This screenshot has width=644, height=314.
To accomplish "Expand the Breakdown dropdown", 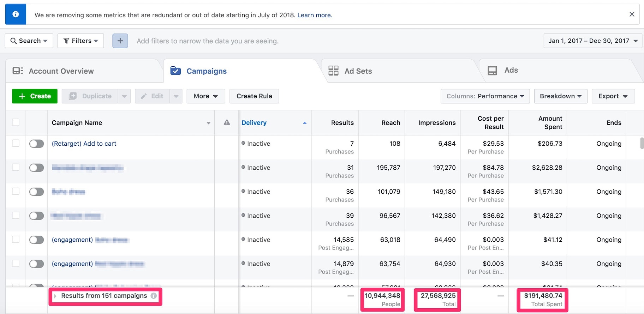I will point(560,96).
